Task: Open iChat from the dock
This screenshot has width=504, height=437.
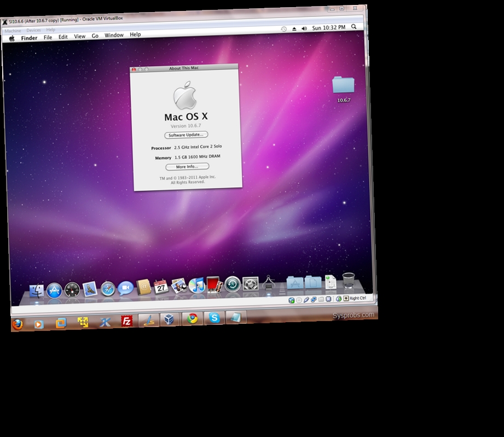Action: click(x=125, y=288)
